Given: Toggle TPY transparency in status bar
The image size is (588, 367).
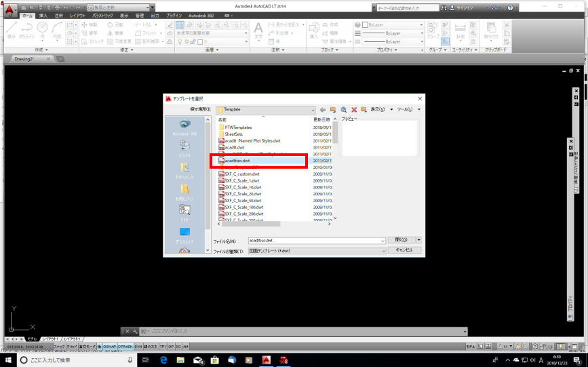Looking at the screenshot, I should [163, 347].
